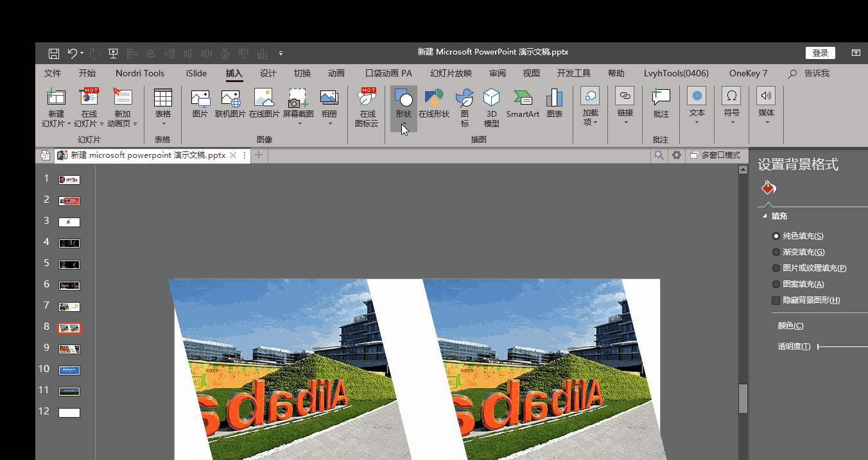Click the Transparency (透明度) slider

(842, 346)
